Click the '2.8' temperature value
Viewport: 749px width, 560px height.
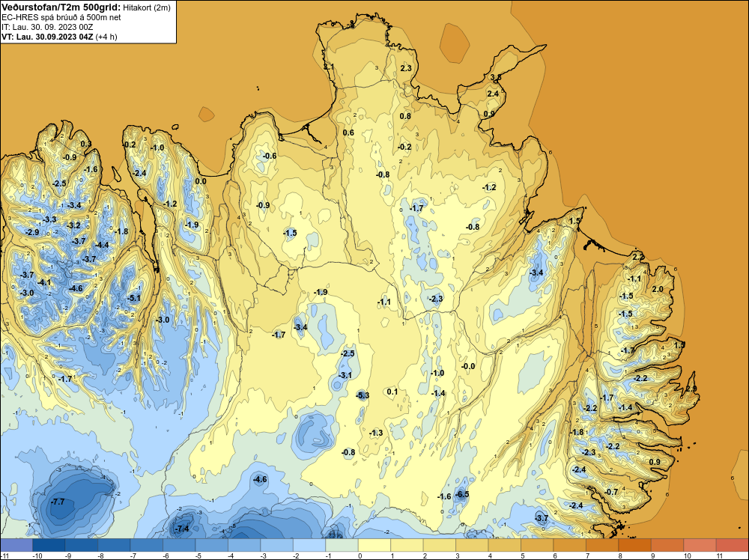(691, 389)
